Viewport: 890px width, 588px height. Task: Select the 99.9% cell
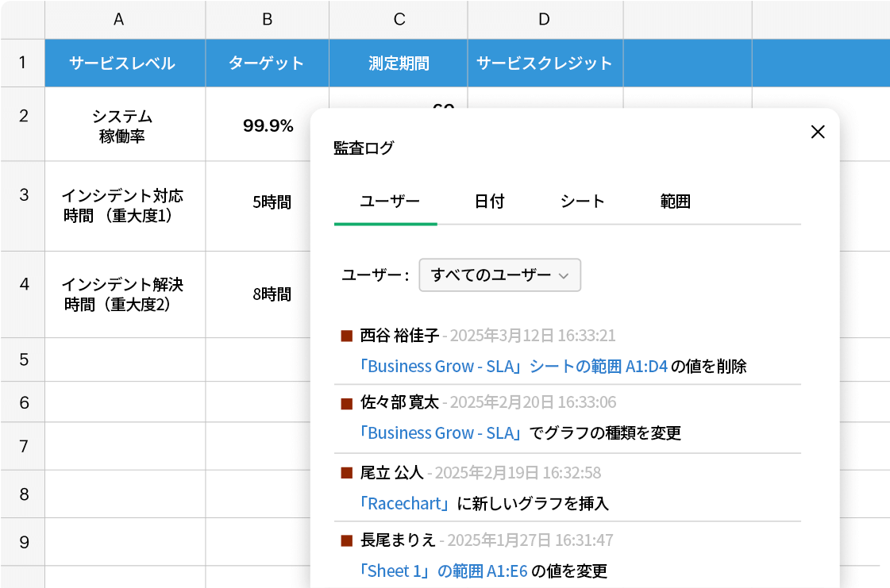[268, 125]
